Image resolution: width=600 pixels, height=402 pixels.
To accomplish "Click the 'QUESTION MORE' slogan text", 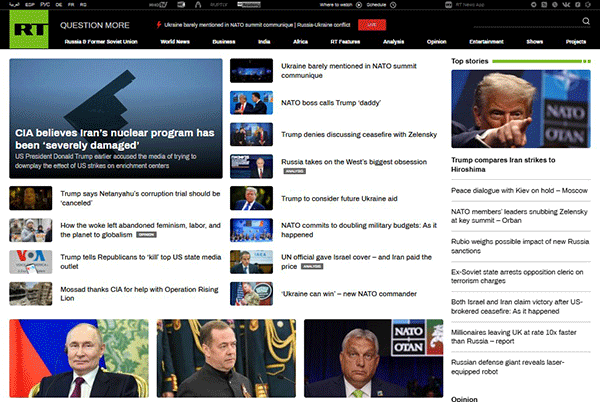I will click(95, 25).
